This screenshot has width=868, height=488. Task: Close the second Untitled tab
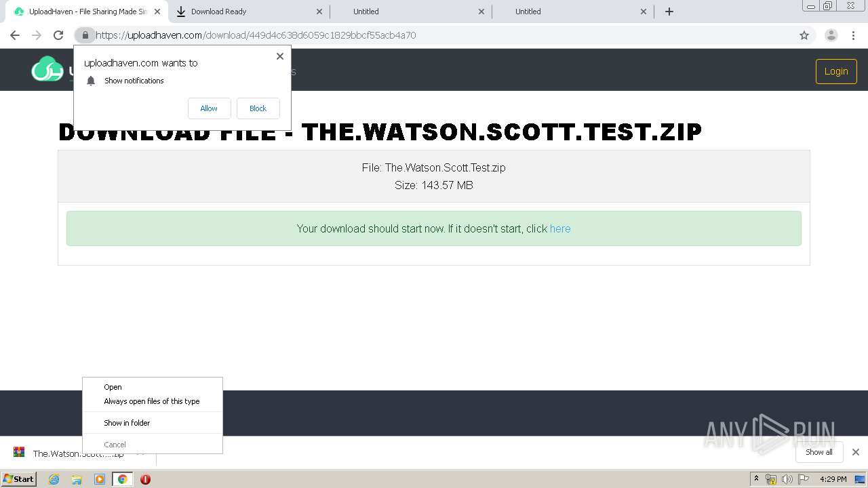point(644,12)
